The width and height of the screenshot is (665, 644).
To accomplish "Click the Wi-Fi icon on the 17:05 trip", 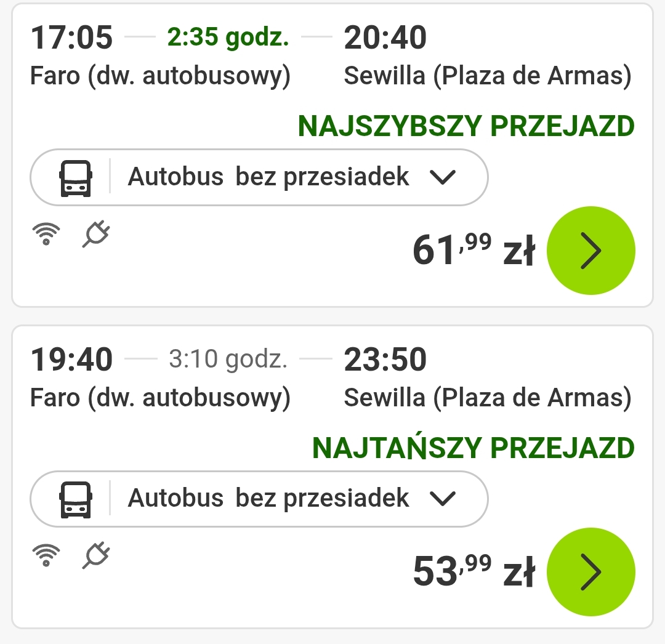I will (x=46, y=233).
